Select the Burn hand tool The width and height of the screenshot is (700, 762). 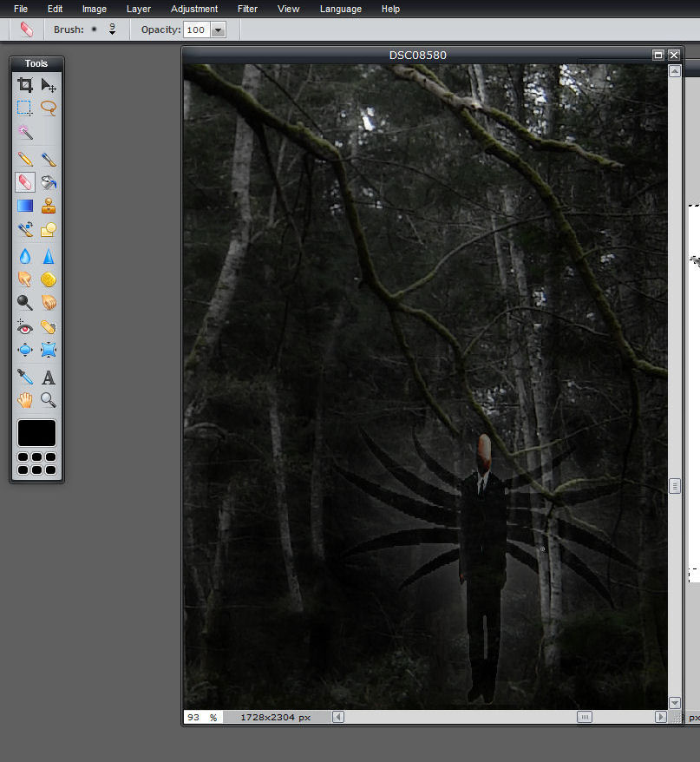(x=48, y=303)
